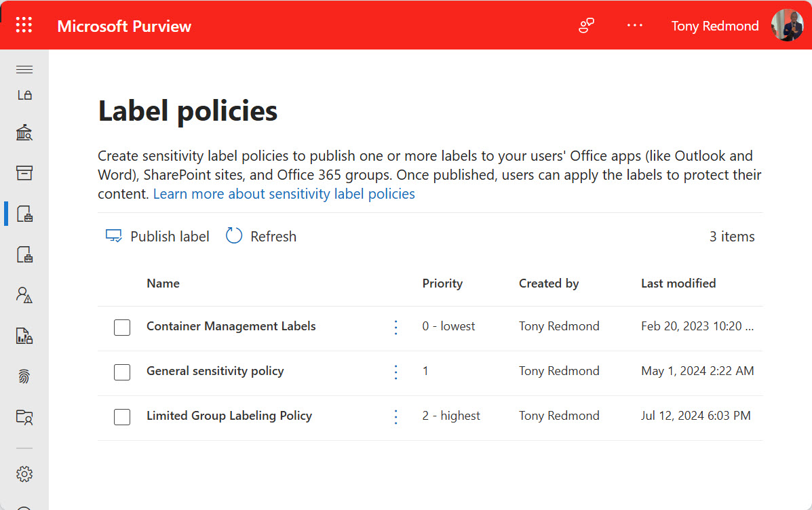The height and width of the screenshot is (510, 812).
Task: Click the fingerprint sidebar icon
Action: [24, 376]
